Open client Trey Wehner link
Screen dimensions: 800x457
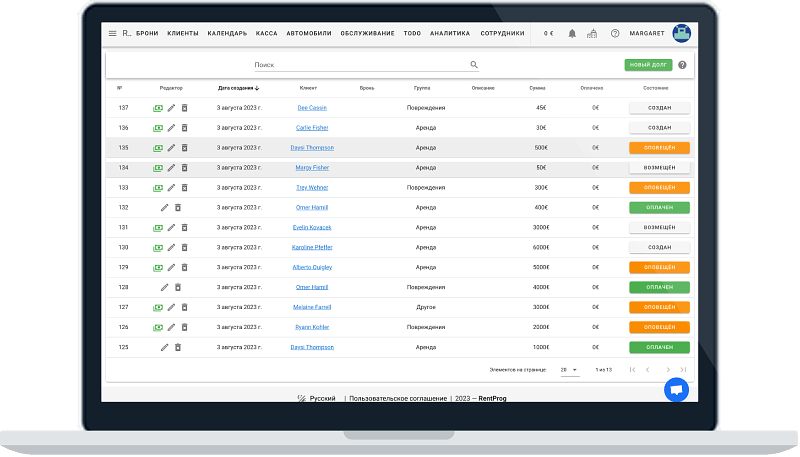pyautogui.click(x=312, y=188)
